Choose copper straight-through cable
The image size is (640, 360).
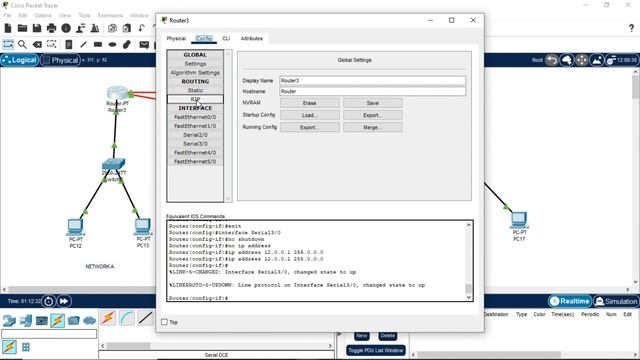click(x=145, y=318)
